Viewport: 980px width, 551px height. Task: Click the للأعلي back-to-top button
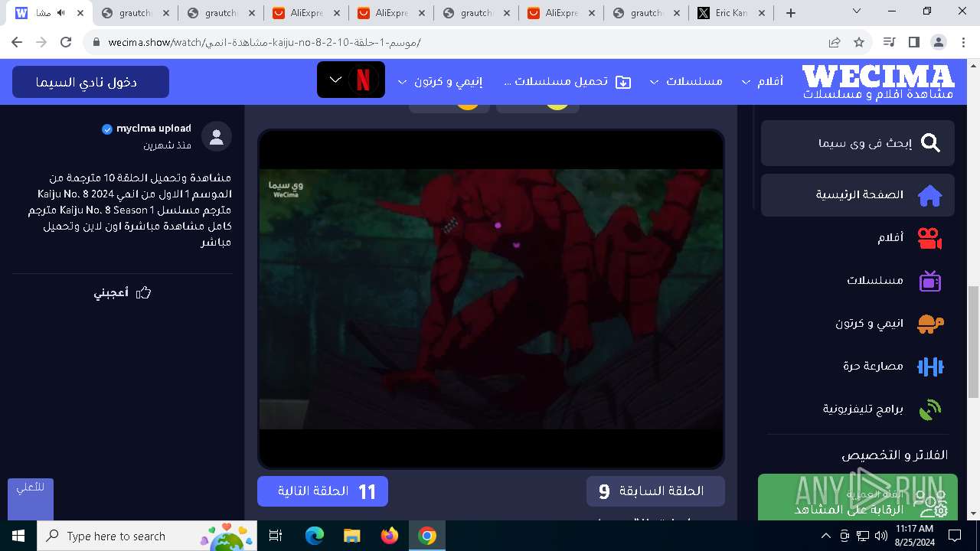[31, 500]
